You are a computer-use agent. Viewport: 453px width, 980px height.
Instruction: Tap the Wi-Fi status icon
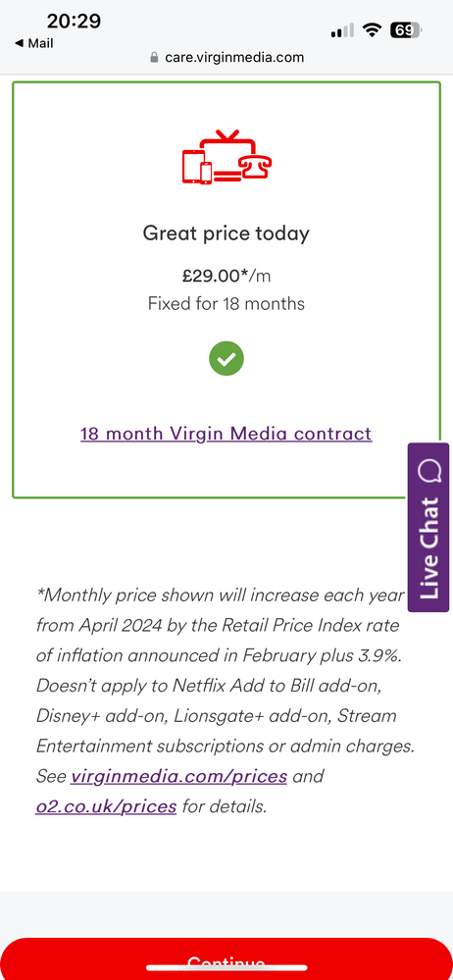(x=373, y=29)
